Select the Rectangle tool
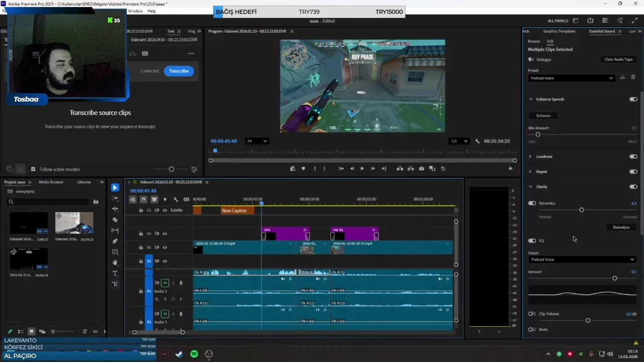The image size is (644, 362). 115,252
